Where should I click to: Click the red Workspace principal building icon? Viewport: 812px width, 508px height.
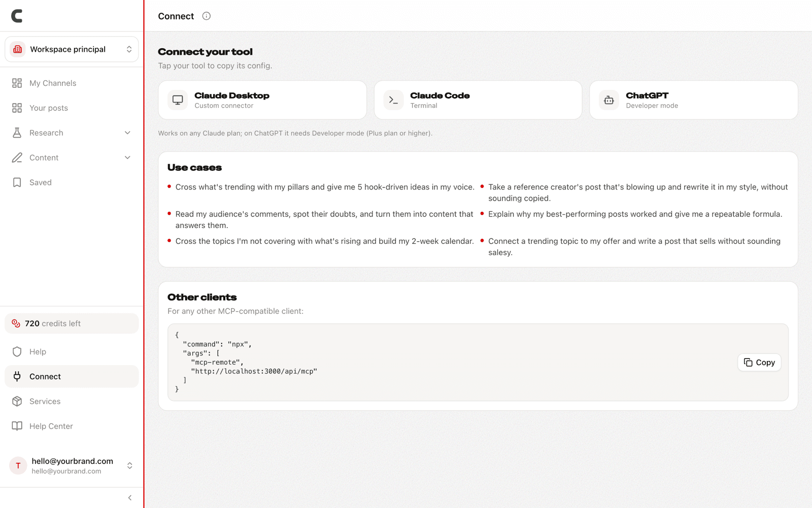[18, 49]
